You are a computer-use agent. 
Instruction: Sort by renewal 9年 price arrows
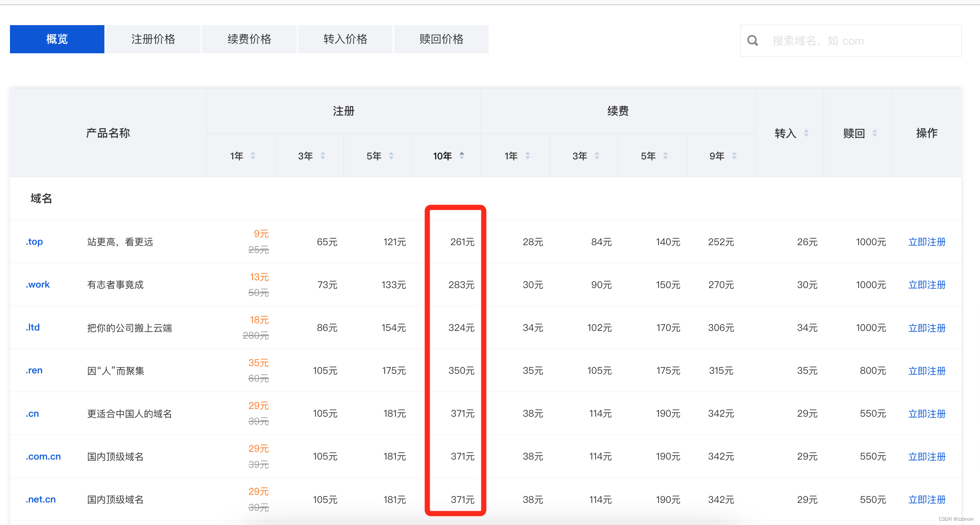coord(734,156)
